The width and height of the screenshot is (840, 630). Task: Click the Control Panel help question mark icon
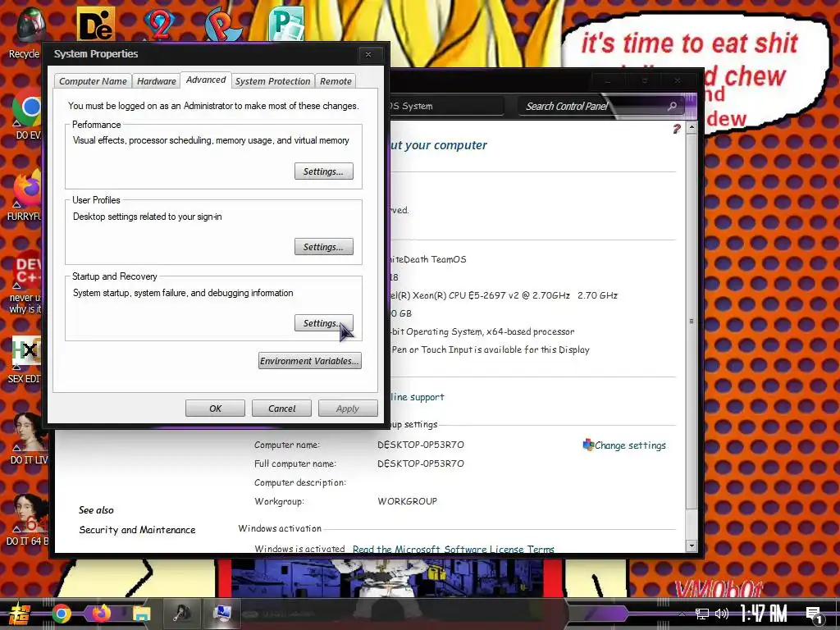point(676,129)
